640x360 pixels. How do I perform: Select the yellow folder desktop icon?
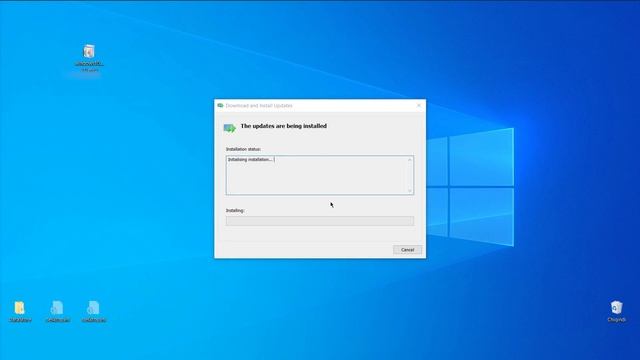coord(20,311)
